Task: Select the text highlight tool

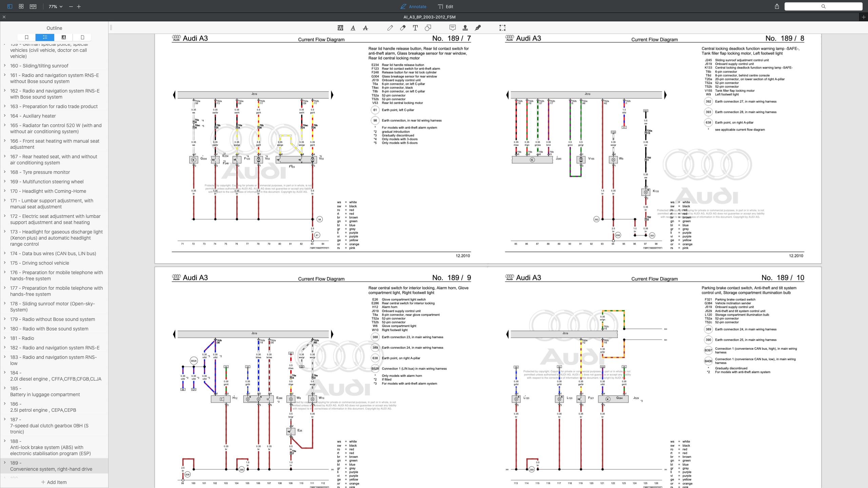Action: (340, 28)
